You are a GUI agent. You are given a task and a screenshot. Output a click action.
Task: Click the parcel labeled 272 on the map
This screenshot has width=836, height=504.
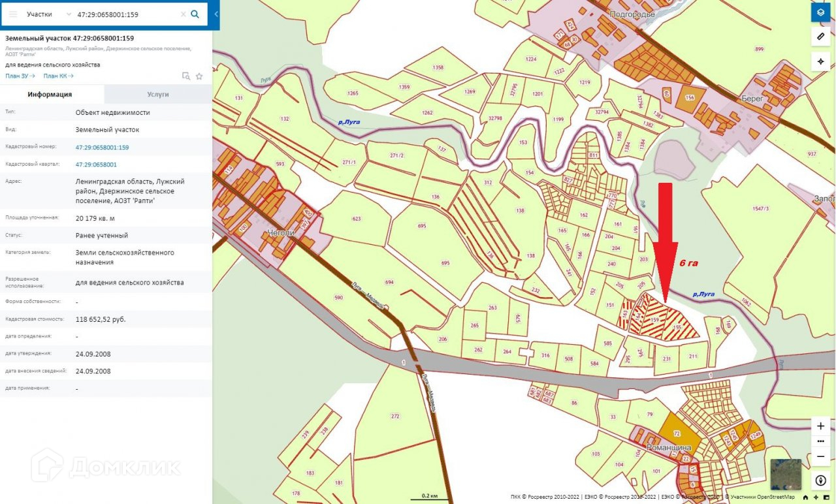point(394,416)
